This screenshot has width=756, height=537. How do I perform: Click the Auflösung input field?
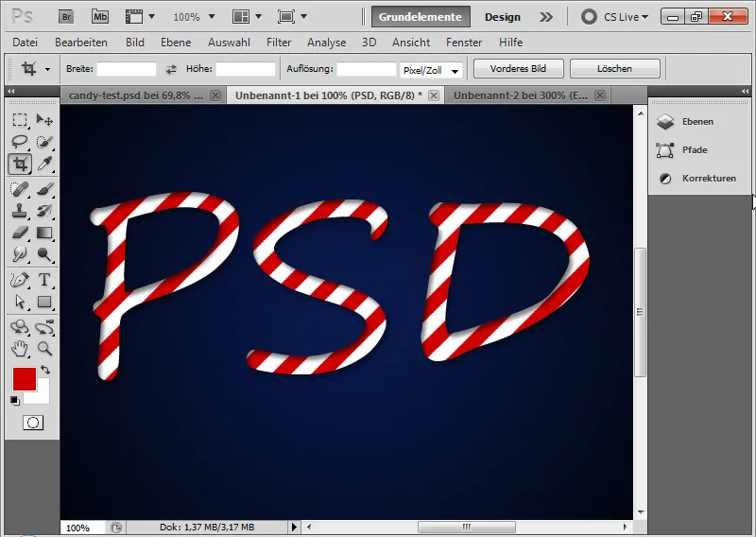coord(367,69)
